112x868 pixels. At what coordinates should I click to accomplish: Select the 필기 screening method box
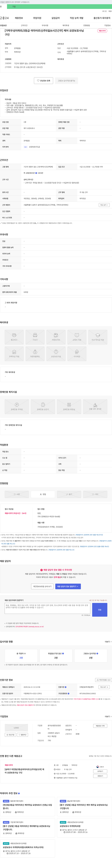click(69, 494)
